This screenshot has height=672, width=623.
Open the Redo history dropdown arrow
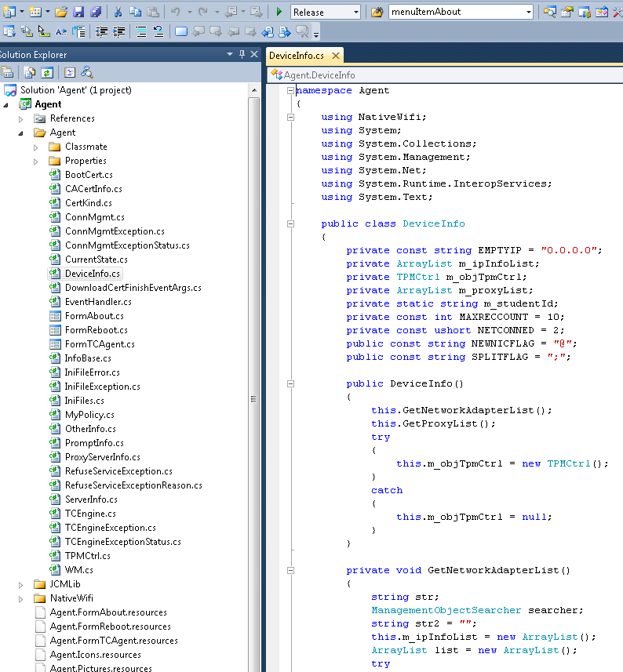[x=217, y=12]
